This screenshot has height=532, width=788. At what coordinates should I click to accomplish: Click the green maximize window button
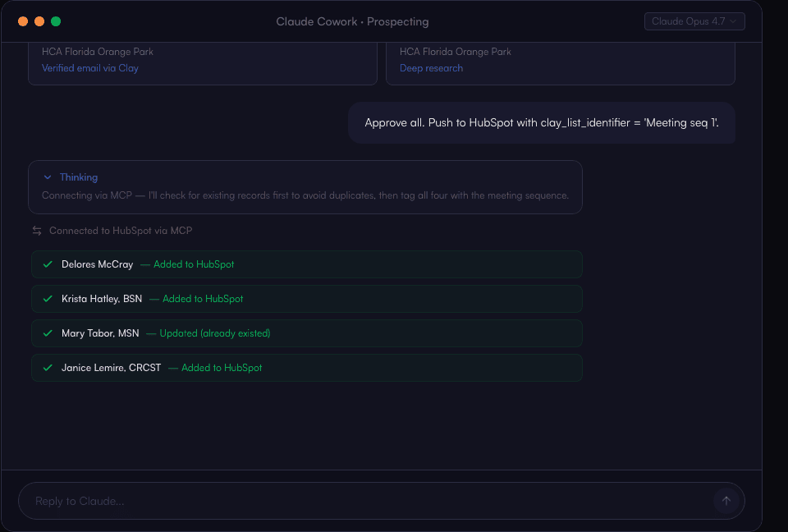56,21
